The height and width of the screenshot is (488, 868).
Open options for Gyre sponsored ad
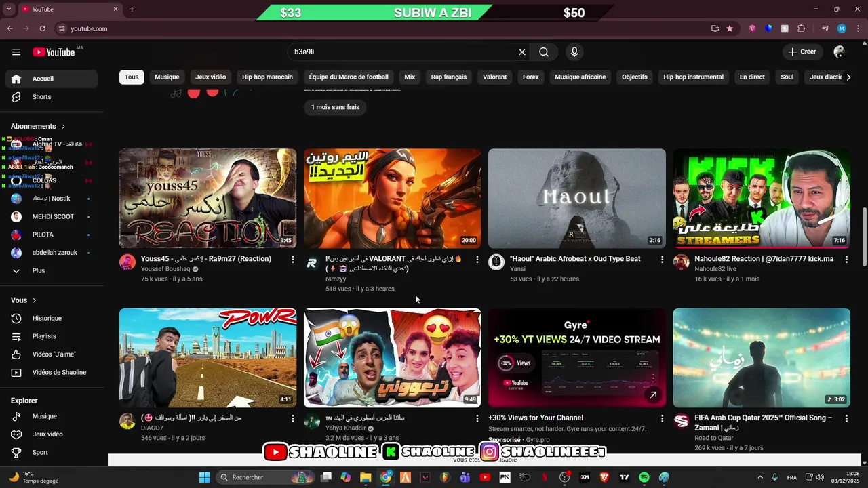(662, 419)
